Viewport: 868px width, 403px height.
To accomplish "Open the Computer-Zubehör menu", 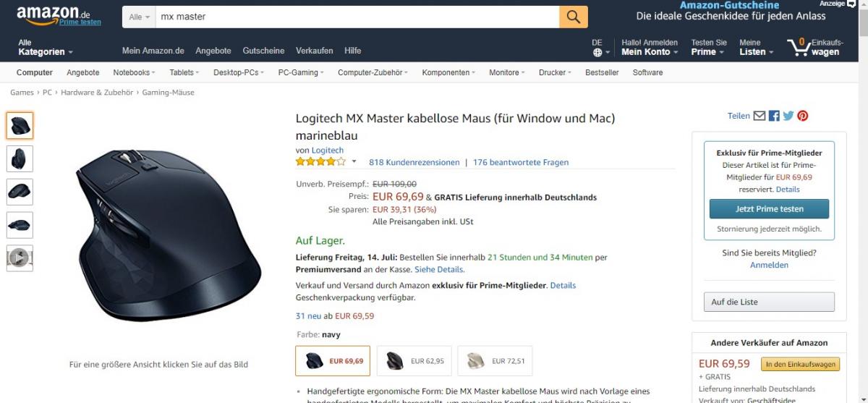I will coord(373,72).
